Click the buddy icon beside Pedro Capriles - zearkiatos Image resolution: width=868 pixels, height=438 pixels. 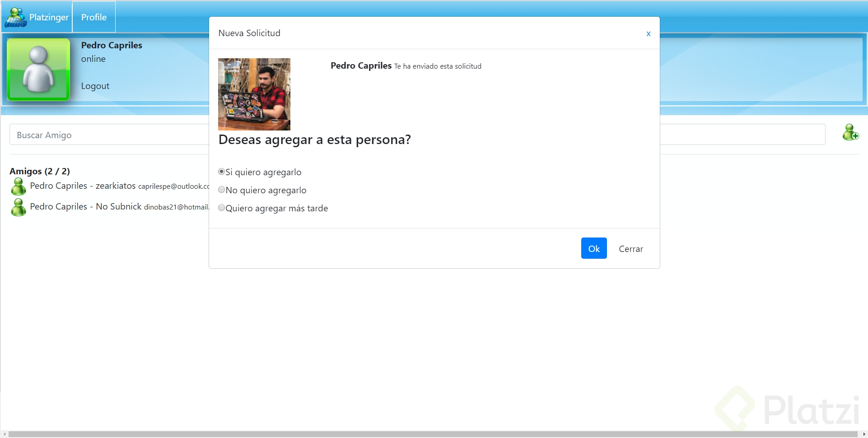[x=18, y=186]
